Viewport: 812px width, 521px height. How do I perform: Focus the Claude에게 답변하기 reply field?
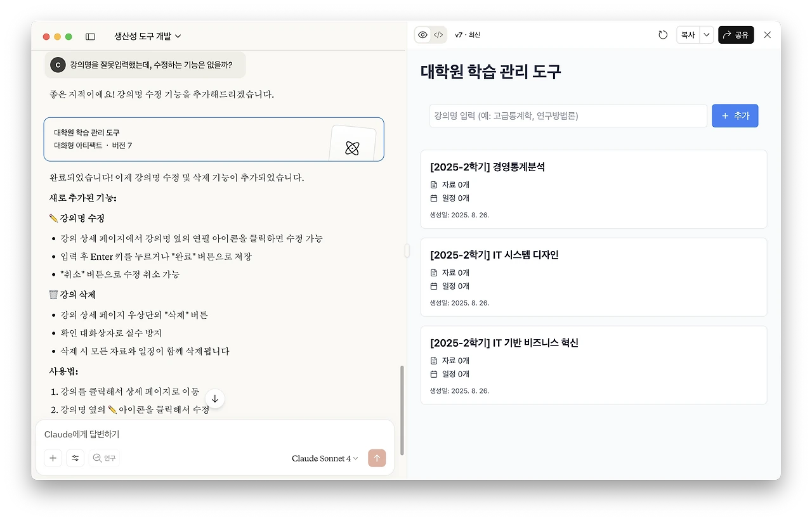(x=214, y=435)
